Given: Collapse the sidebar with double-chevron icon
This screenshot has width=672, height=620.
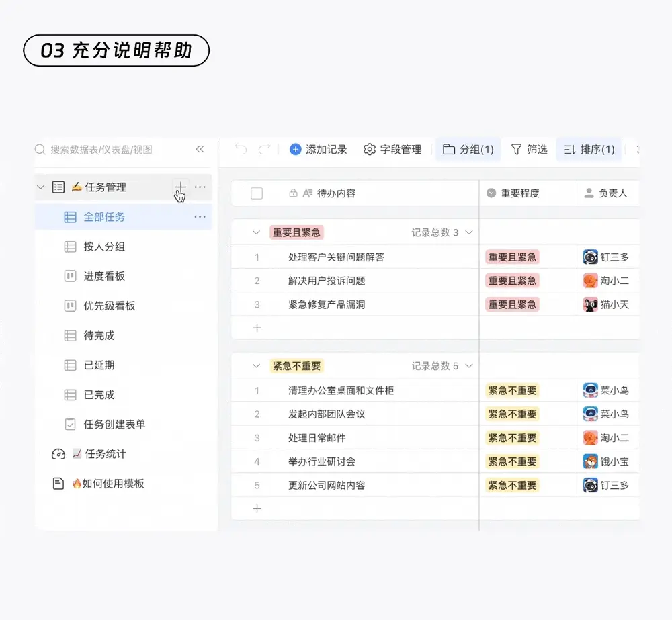Looking at the screenshot, I should (200, 149).
